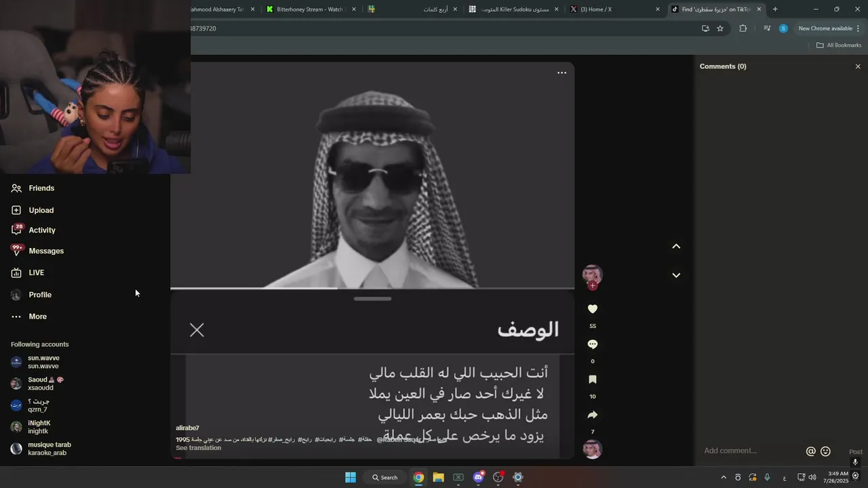Toggle microphone icon in system tray
The width and height of the screenshot is (868, 488).
pos(767,478)
